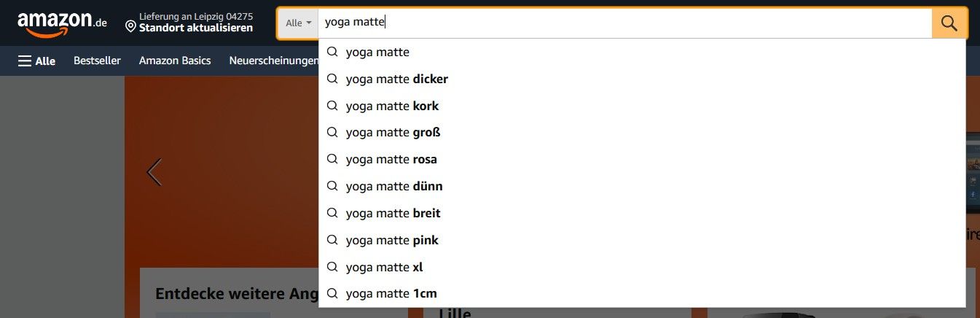Open the Amazon Basics nav link
The height and width of the screenshot is (318, 980).
click(x=175, y=61)
